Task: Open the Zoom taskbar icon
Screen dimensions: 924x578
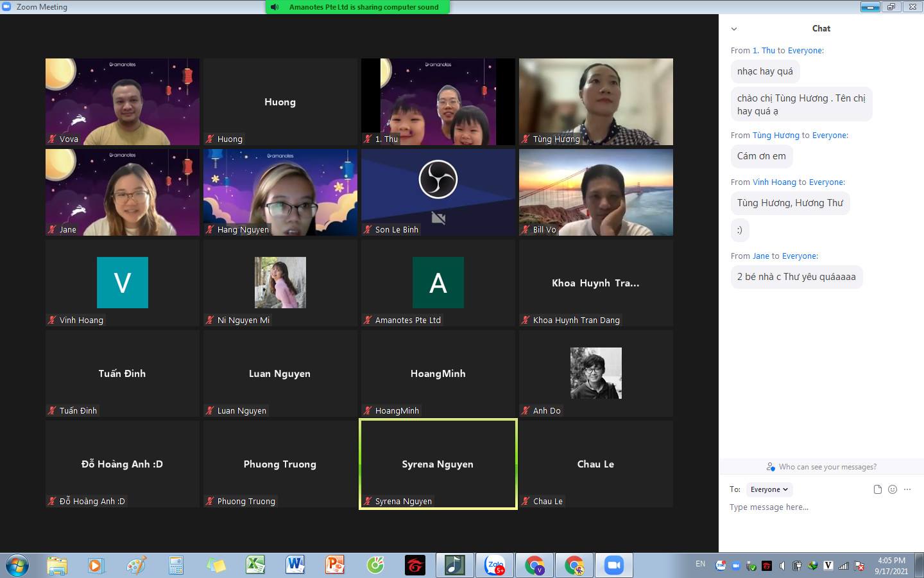Action: 614,565
